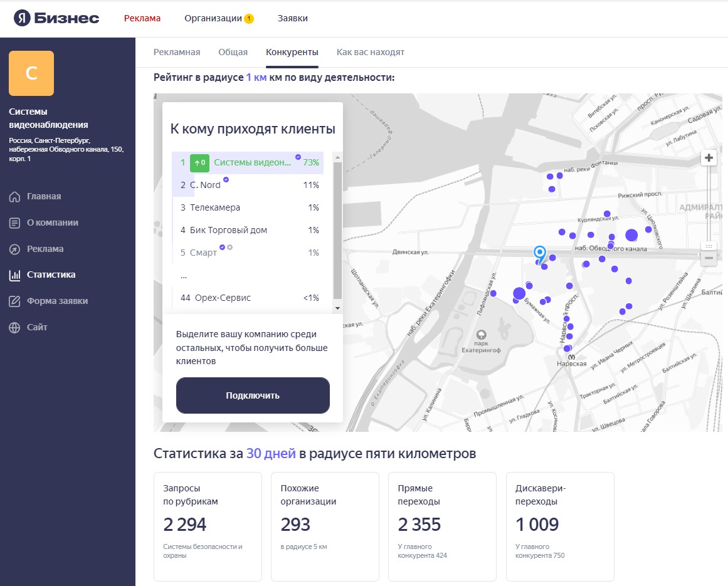Click the map zoom slider handle
The height and width of the screenshot is (586, 728).
click(x=709, y=246)
